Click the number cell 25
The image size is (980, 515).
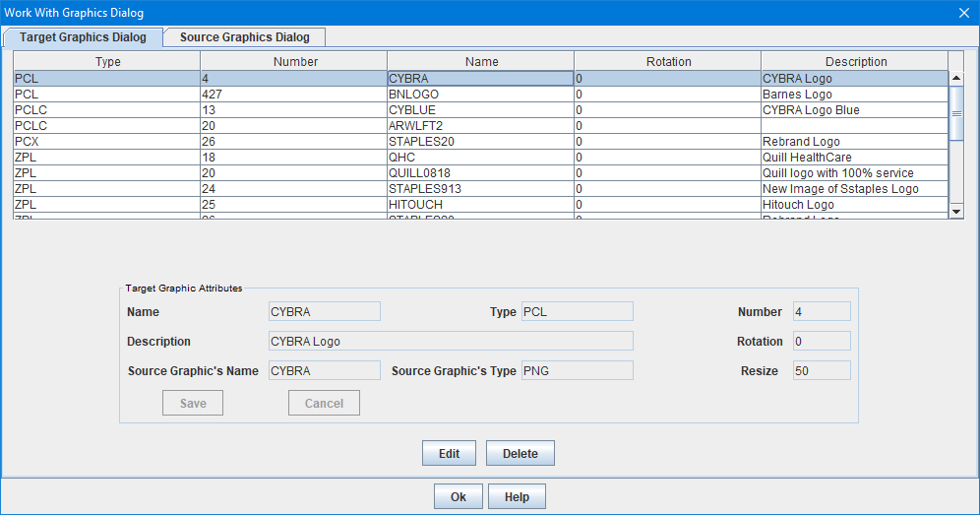pos(294,204)
